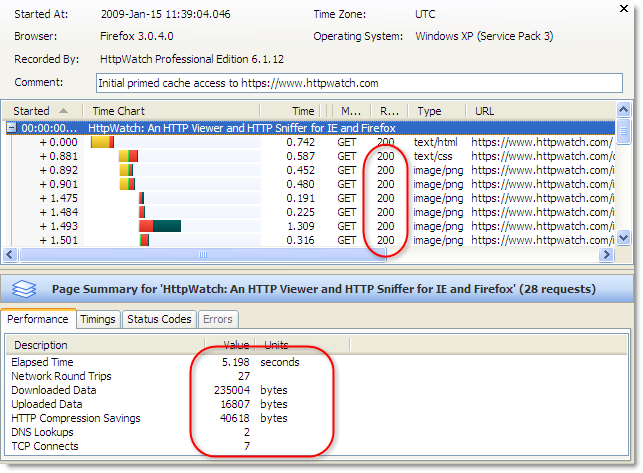Click the horizontal scrollbar thumb
Viewport: 643px width, 473px height.
(203, 255)
